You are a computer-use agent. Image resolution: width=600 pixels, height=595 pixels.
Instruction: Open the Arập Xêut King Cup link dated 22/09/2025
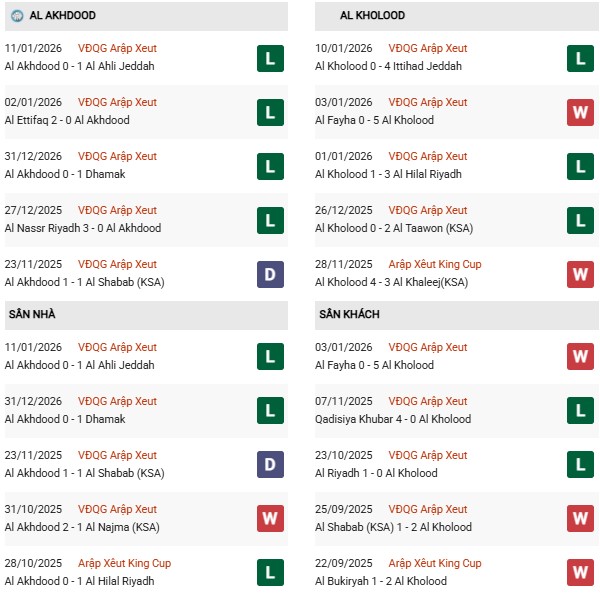(x=435, y=563)
